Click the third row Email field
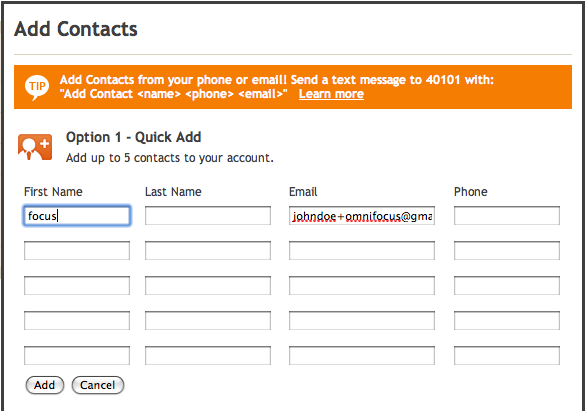Viewport: 585px width, 411px height. coord(362,285)
